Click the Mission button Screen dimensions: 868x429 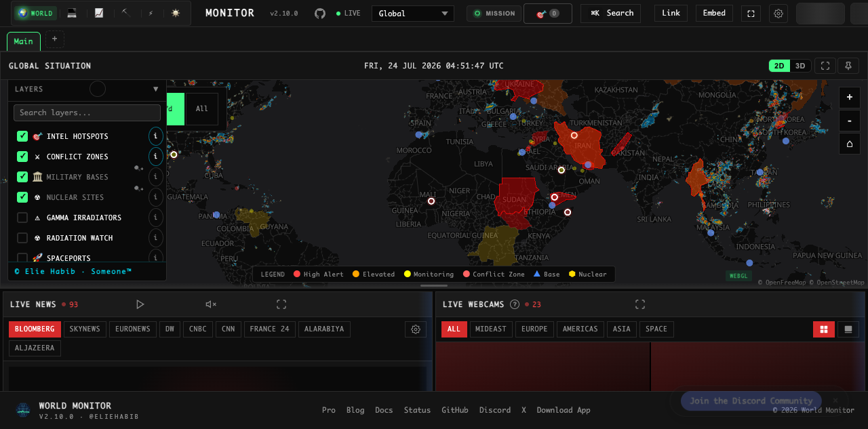pos(494,13)
